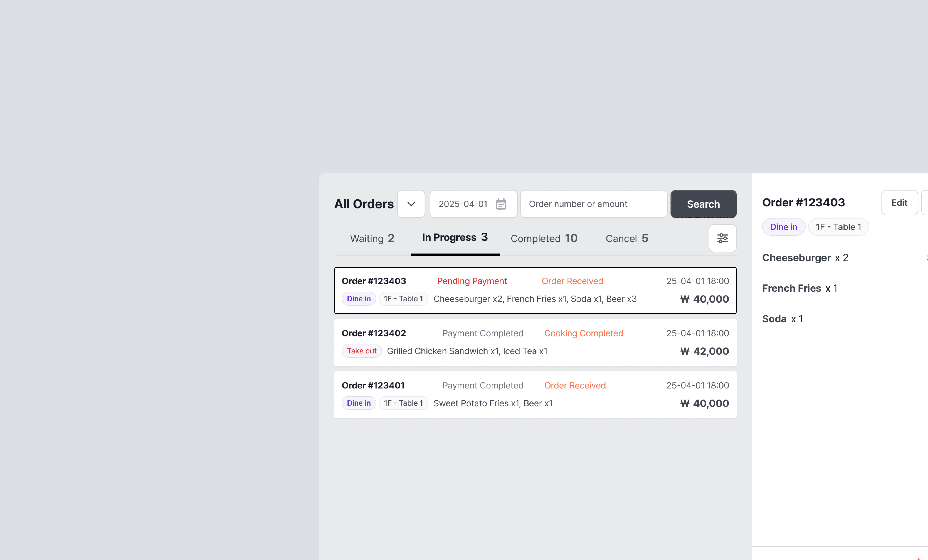Click the calendar icon in date field
Screen dimensions: 928x560
(501, 204)
